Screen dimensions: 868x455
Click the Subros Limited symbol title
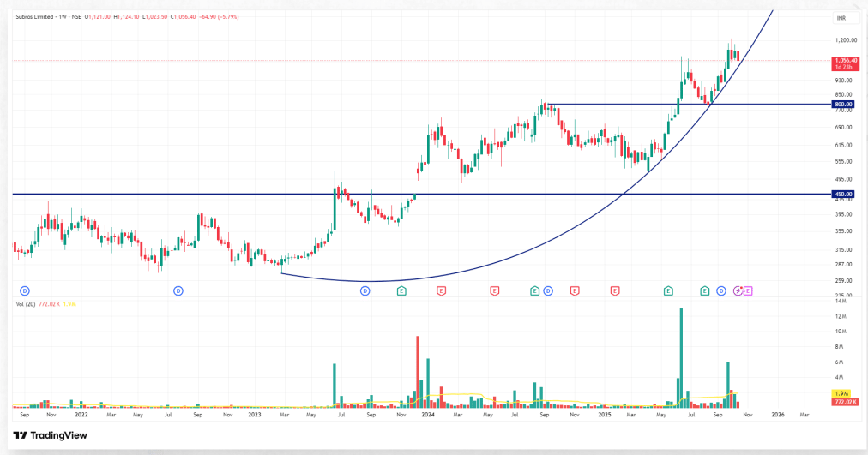click(40, 16)
